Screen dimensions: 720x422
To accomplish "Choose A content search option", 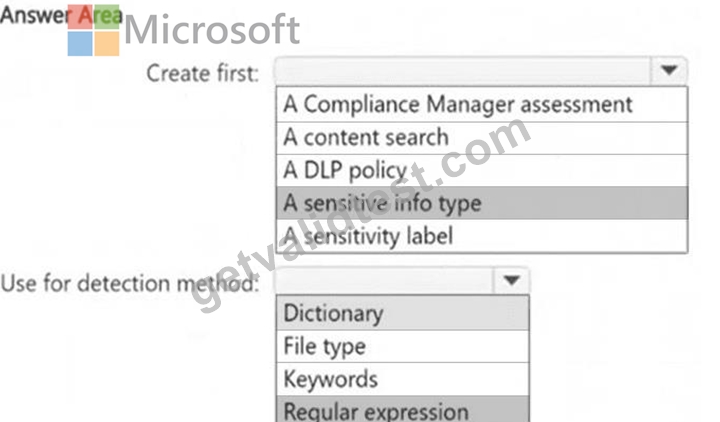I will pos(482,138).
